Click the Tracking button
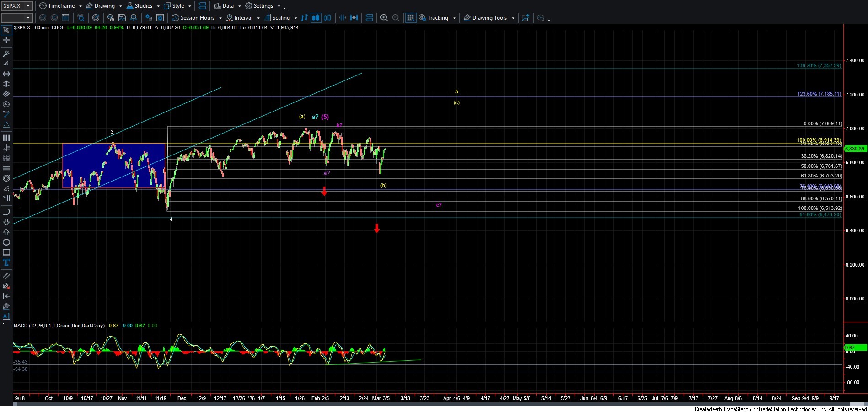Screen dimensions: 868x412 pyautogui.click(x=437, y=18)
